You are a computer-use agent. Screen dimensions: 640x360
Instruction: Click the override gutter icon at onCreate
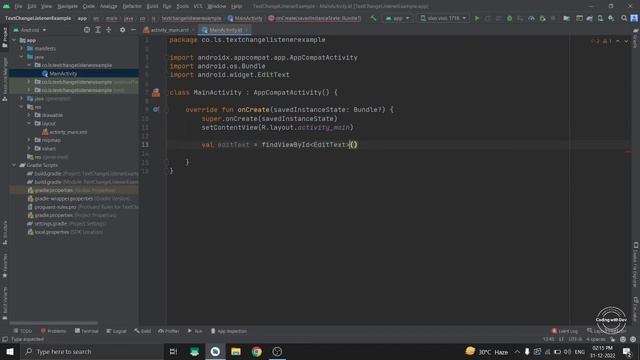pyautogui.click(x=156, y=109)
